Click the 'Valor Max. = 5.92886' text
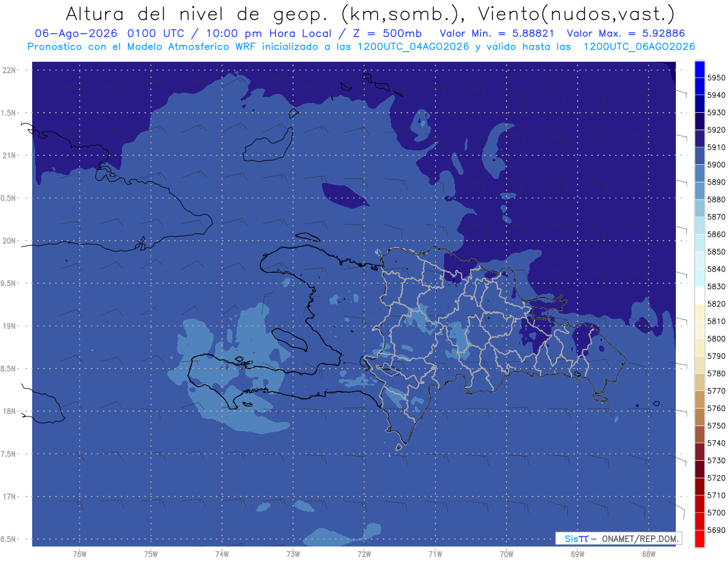The width and height of the screenshot is (728, 562). pos(626,33)
